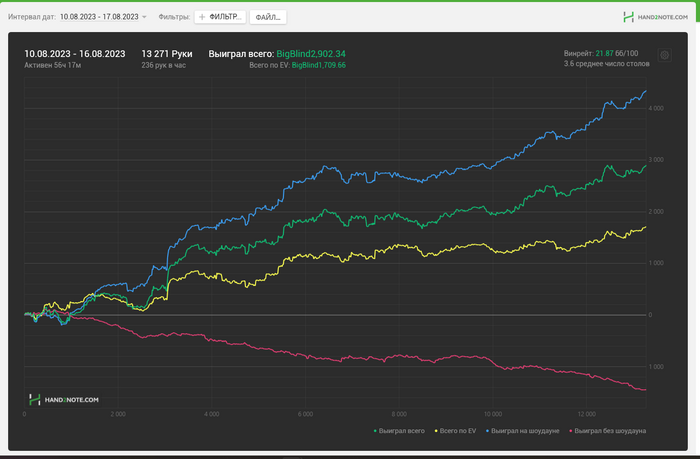Click the 4 000 Y-axis label
700x459 pixels.
[656, 108]
